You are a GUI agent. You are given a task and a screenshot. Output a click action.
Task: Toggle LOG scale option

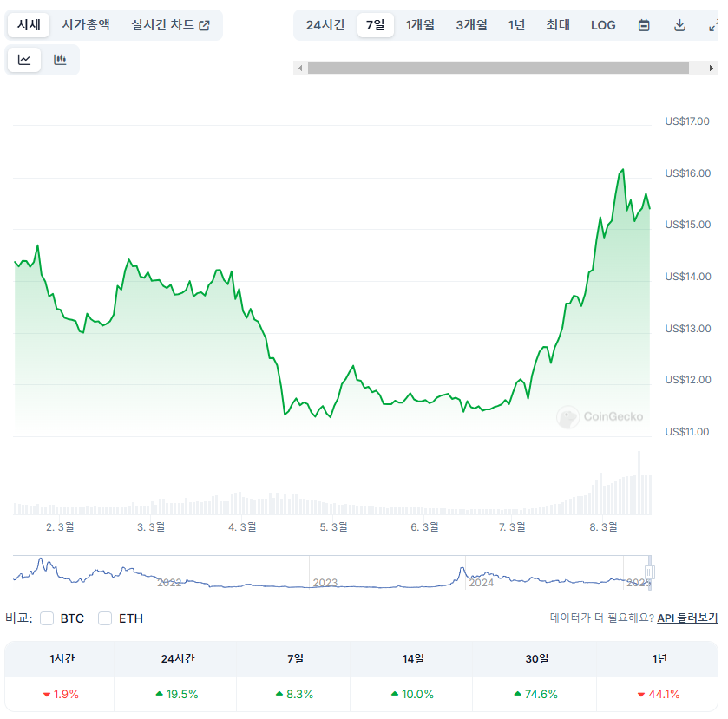pyautogui.click(x=603, y=25)
